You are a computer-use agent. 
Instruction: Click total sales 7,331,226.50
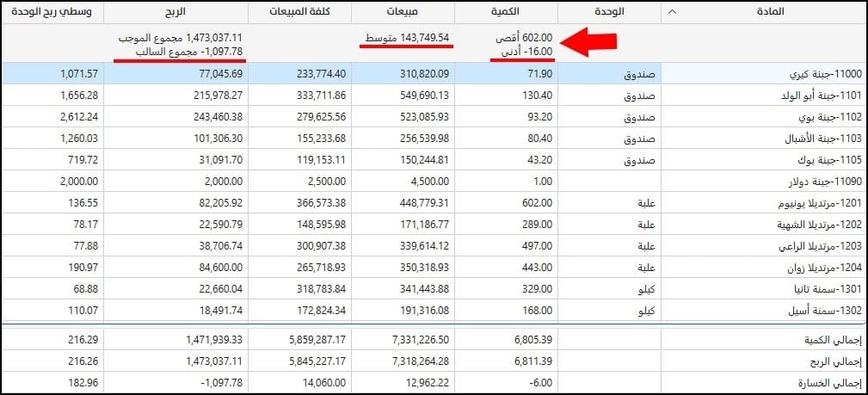(x=420, y=340)
